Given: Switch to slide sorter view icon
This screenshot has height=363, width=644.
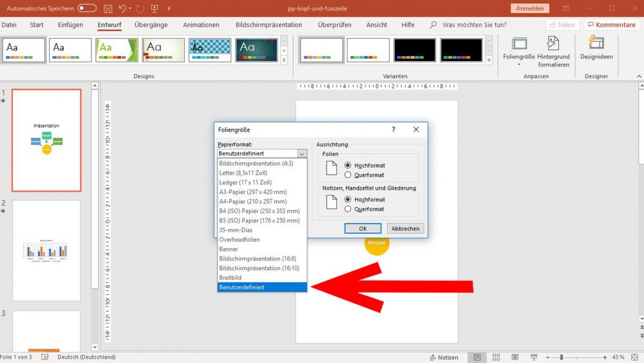Looking at the screenshot, I should 496,357.
